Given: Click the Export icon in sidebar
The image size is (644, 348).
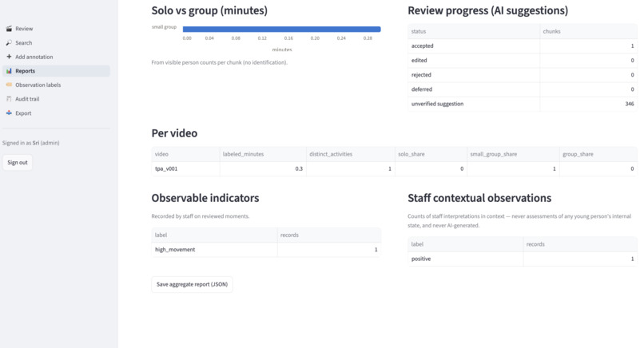Looking at the screenshot, I should pyautogui.click(x=9, y=113).
